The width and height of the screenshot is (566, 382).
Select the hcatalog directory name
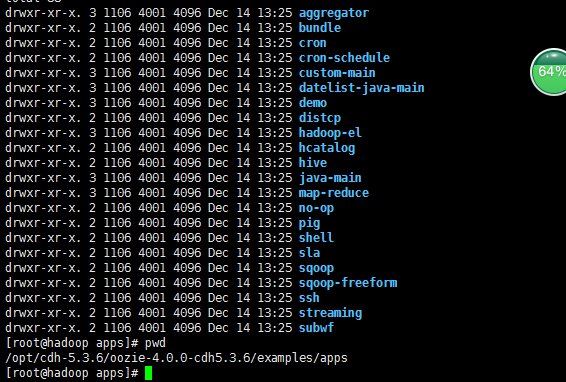coord(327,148)
